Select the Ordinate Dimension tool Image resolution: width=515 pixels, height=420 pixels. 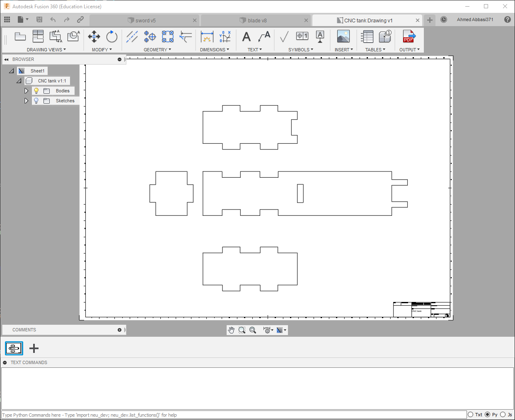[225, 36]
